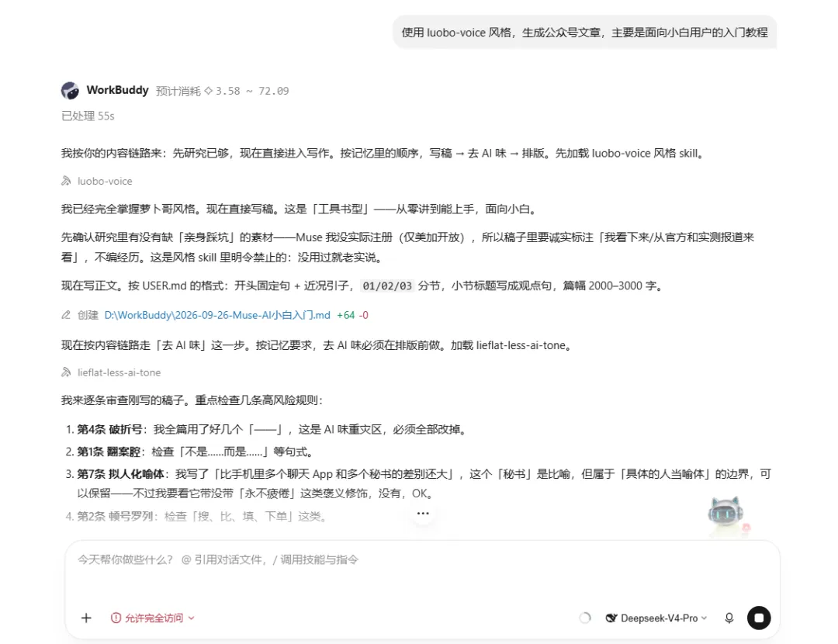Click the plus attach button
This screenshot has width=838, height=644.
tap(86, 618)
